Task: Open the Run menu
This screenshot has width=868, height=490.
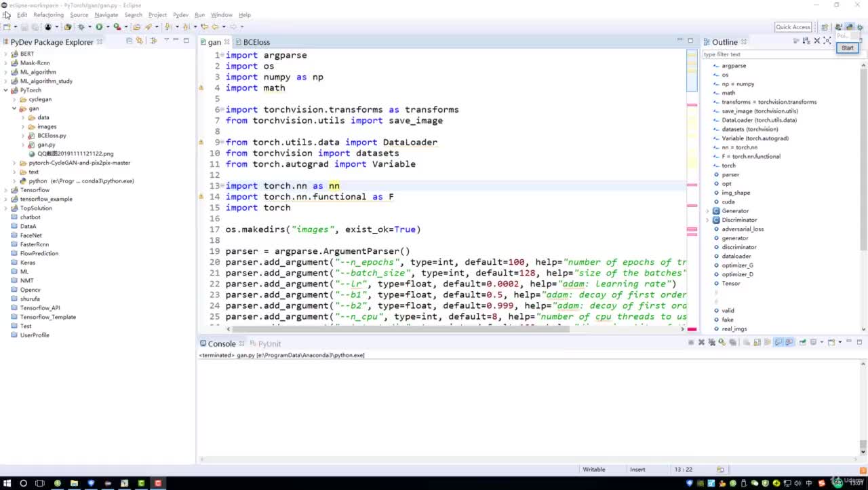Action: point(199,15)
